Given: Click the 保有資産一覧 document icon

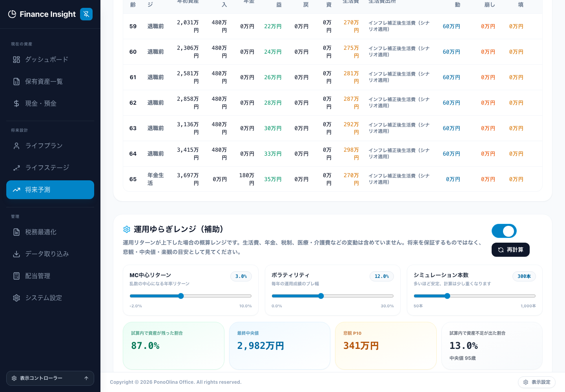Looking at the screenshot, I should coord(16,82).
